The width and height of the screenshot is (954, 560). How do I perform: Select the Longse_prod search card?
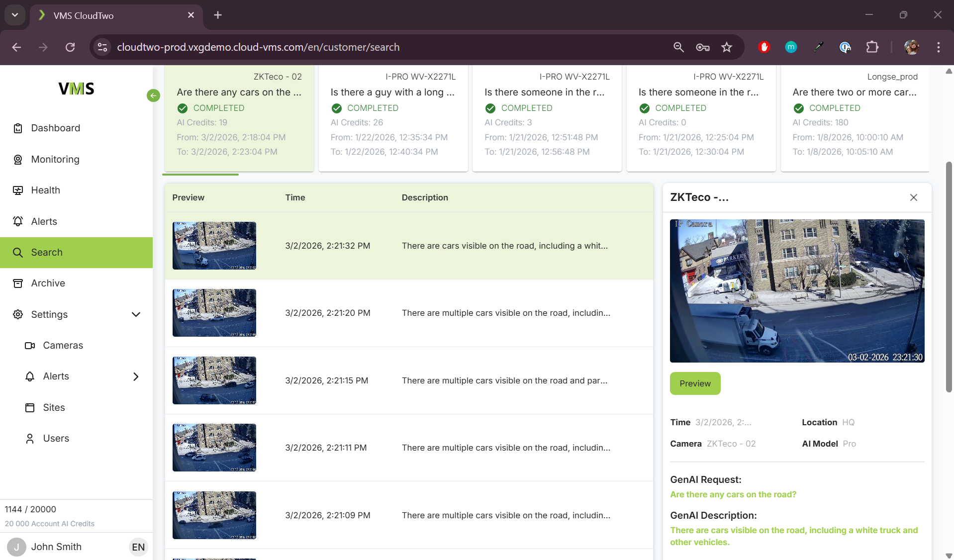tap(855, 114)
